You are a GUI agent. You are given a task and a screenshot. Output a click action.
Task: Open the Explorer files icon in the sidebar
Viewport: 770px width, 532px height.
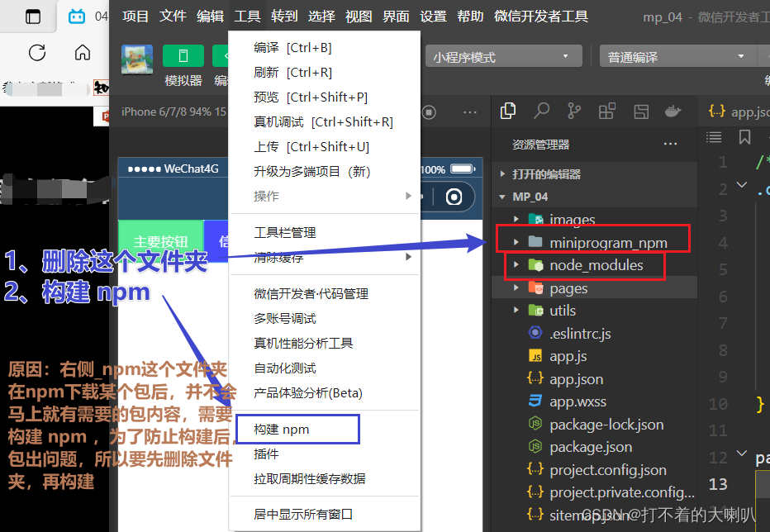[508, 111]
